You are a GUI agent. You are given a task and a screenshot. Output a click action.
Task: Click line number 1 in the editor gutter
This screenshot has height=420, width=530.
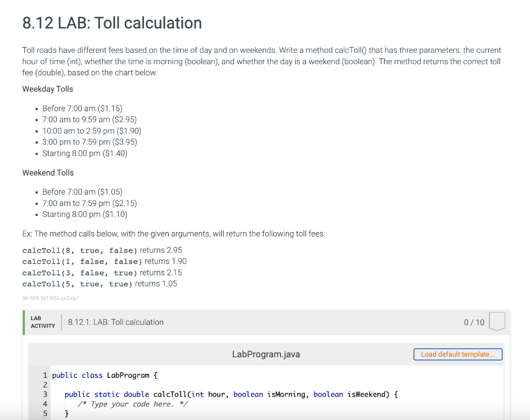tap(46, 375)
